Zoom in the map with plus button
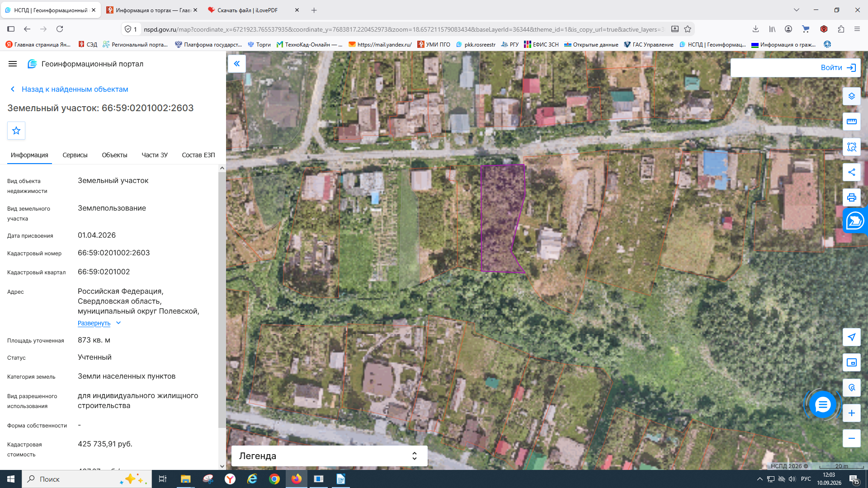Viewport: 868px width, 488px height. (x=851, y=413)
